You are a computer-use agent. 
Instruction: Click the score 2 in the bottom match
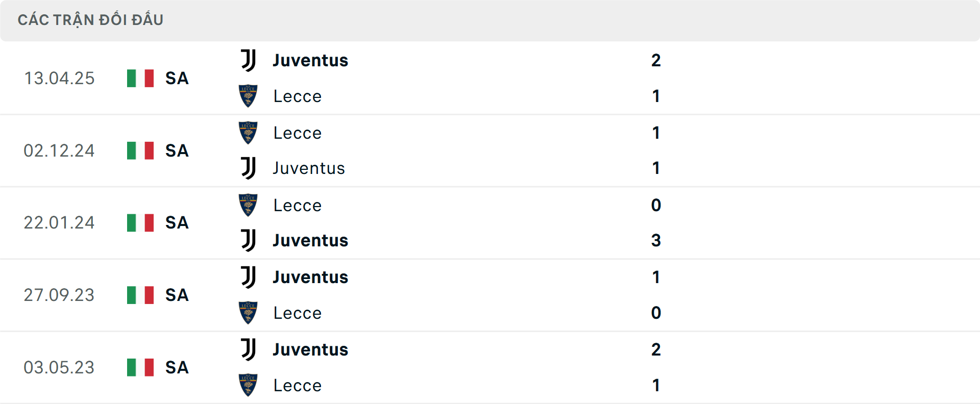coord(656,349)
